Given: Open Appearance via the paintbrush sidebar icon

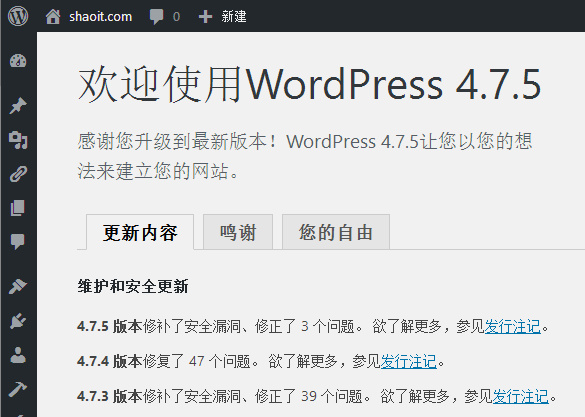Looking at the screenshot, I should click(x=18, y=286).
